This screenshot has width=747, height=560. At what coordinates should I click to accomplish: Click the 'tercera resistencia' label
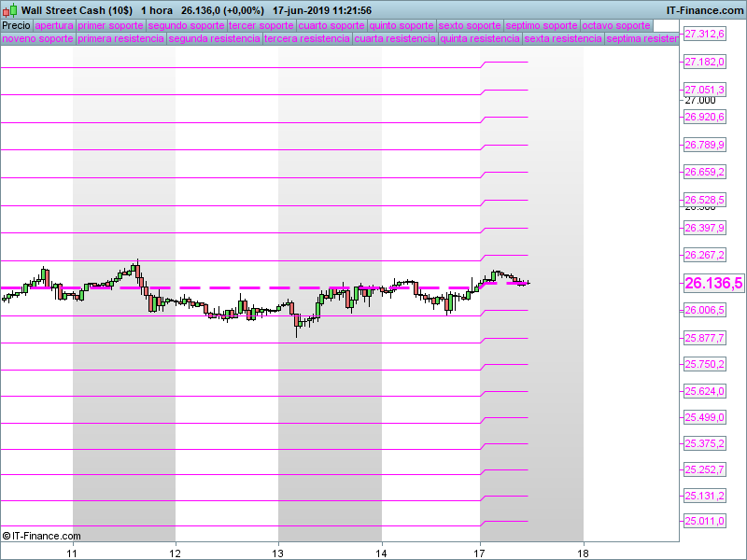[307, 39]
